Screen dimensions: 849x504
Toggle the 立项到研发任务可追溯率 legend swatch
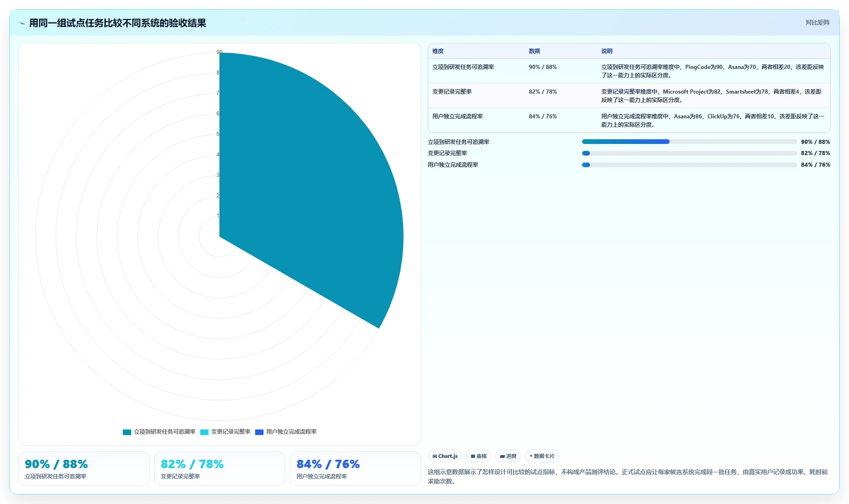pos(127,432)
